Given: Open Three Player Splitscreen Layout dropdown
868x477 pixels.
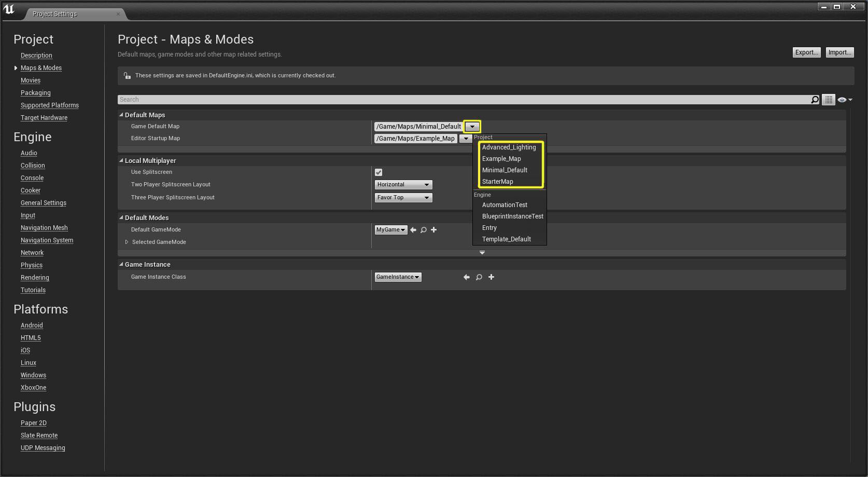Looking at the screenshot, I should (x=403, y=198).
